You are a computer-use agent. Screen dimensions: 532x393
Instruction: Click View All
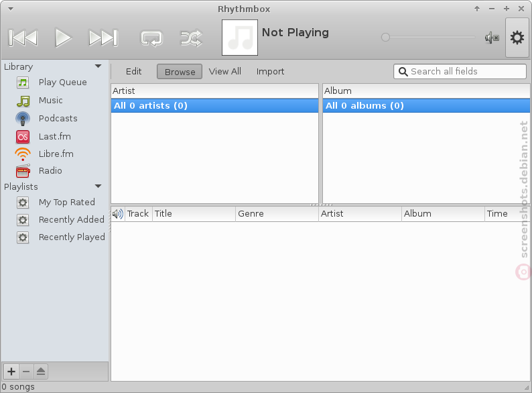click(224, 71)
